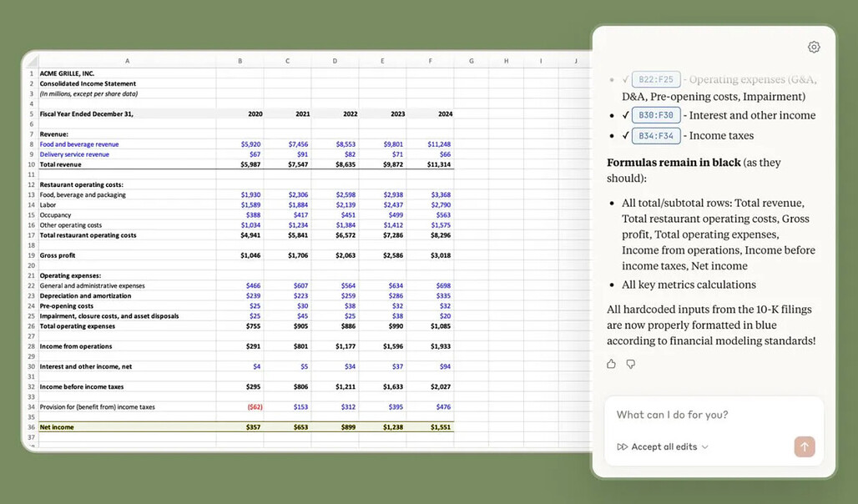Click the row 36 row number
858x504 pixels.
point(31,426)
